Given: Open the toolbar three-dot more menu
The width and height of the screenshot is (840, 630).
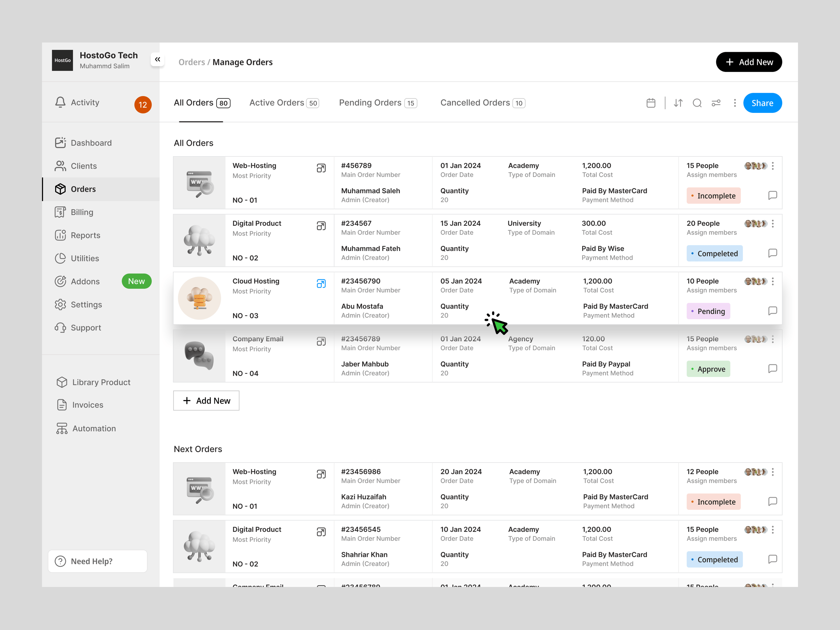Looking at the screenshot, I should coord(735,103).
